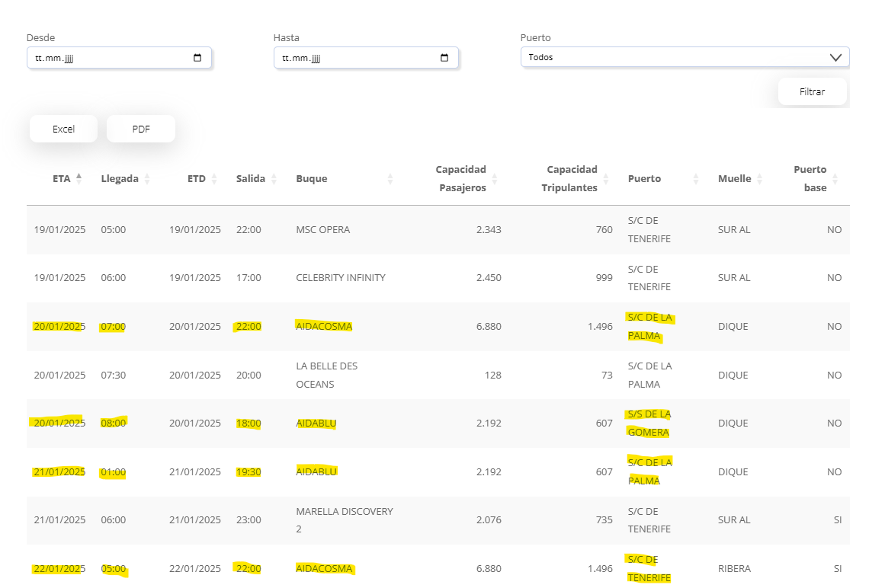869x588 pixels.
Task: Click the 2.076 passenger capacity value
Action: pos(489,520)
